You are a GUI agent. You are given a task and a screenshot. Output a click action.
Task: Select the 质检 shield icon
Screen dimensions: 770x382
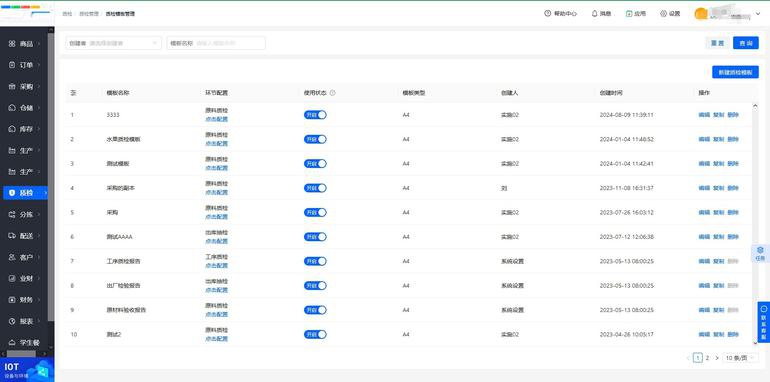(12, 193)
